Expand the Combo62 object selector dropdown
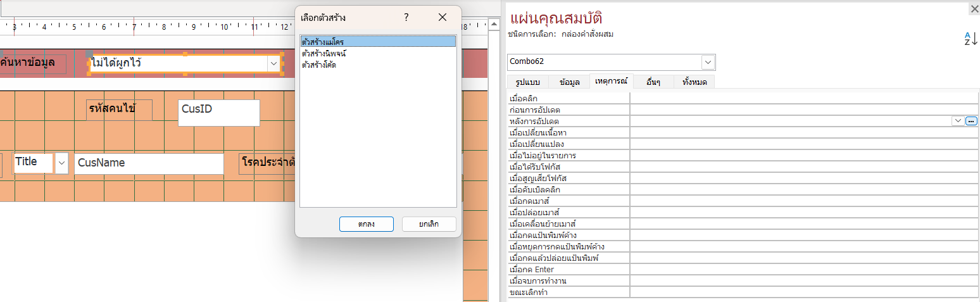The image size is (980, 302). tap(708, 62)
